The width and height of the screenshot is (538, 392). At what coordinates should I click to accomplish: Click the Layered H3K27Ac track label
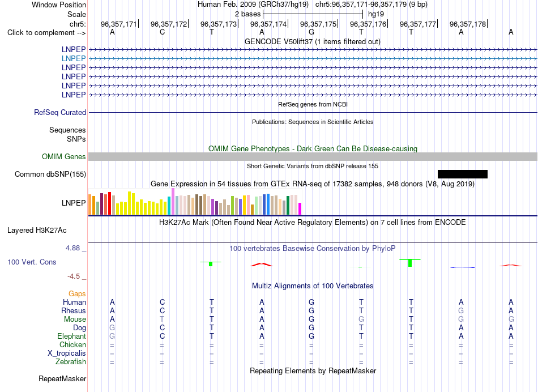[x=37, y=231]
